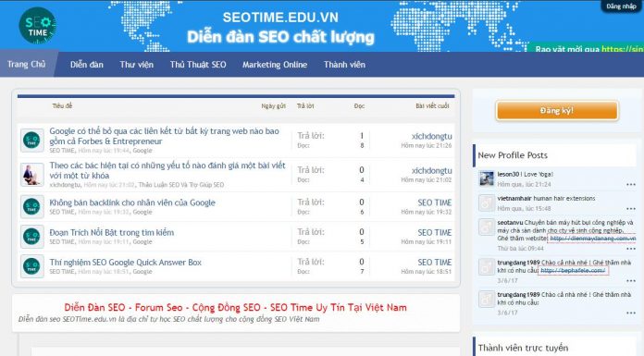Click leson30 username in profile posts
644x356 pixels.
(508, 174)
